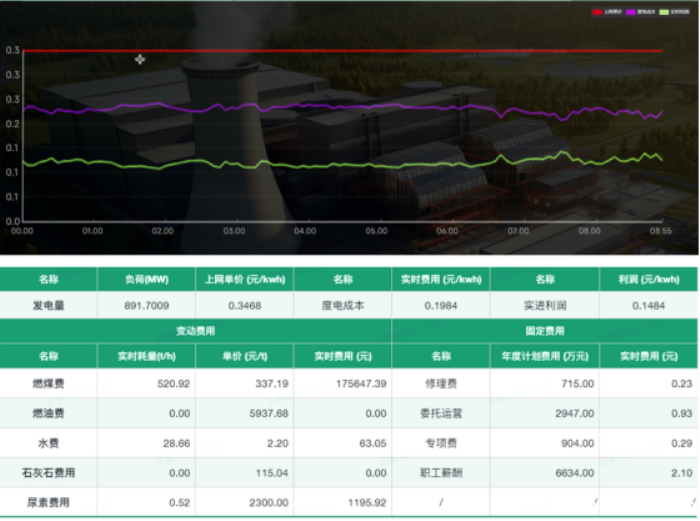Image resolution: width=700 pixels, height=521 pixels.
Task: Click the 上网单价 (元/kwh) column header
Action: [243, 280]
